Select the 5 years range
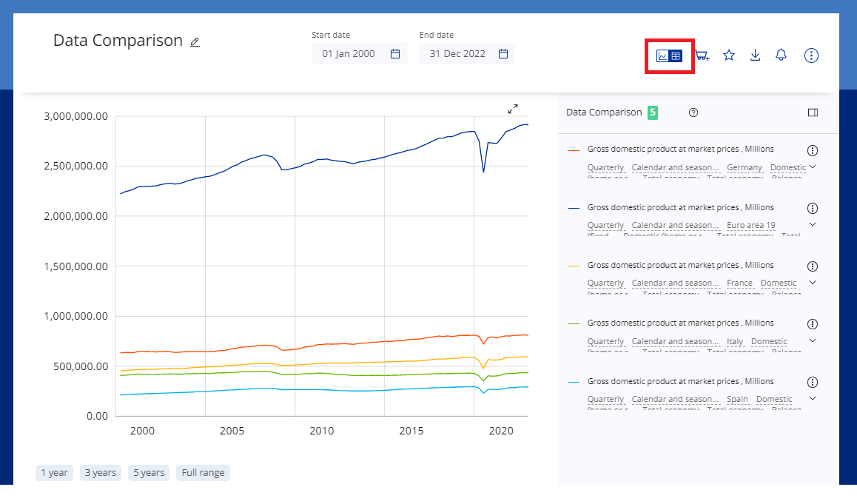Viewport: 857px width, 504px height. point(149,473)
